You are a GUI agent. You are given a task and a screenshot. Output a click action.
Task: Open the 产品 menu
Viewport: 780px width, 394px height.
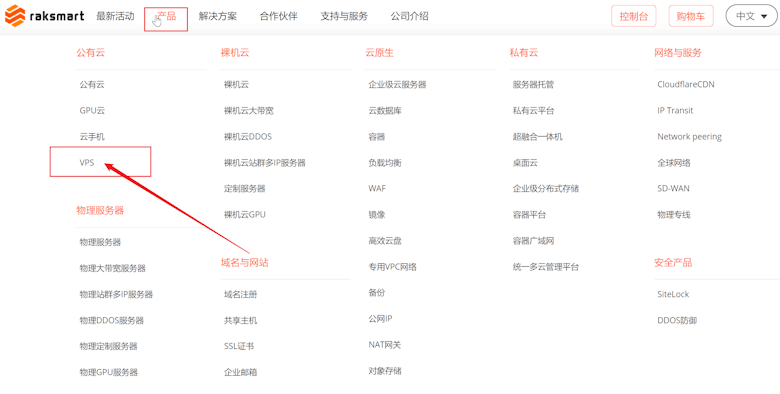[x=166, y=16]
